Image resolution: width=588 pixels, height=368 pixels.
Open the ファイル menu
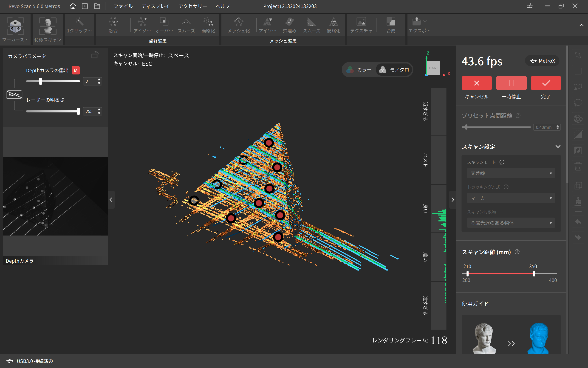[x=123, y=6]
